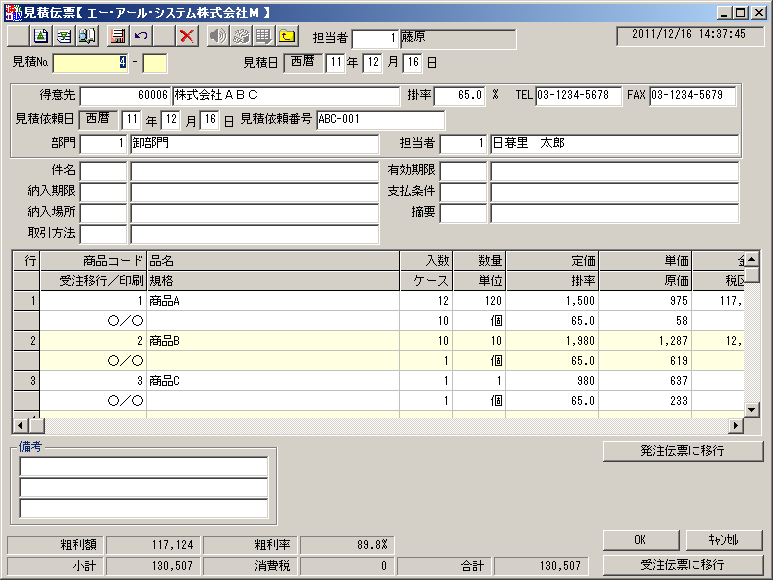This screenshot has width=773, height=580.
Task: Click the FAX field 03-1234-5679
Action: (693, 96)
